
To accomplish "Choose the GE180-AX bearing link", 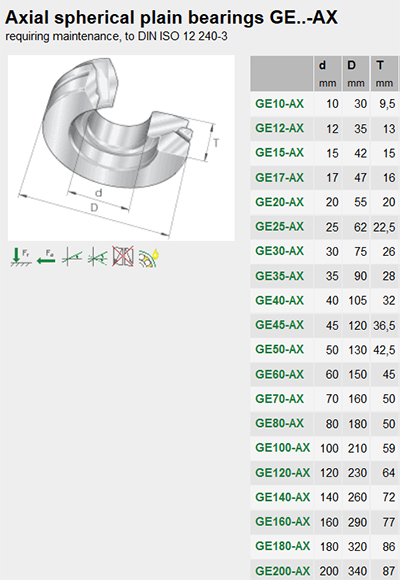I will (282, 546).
